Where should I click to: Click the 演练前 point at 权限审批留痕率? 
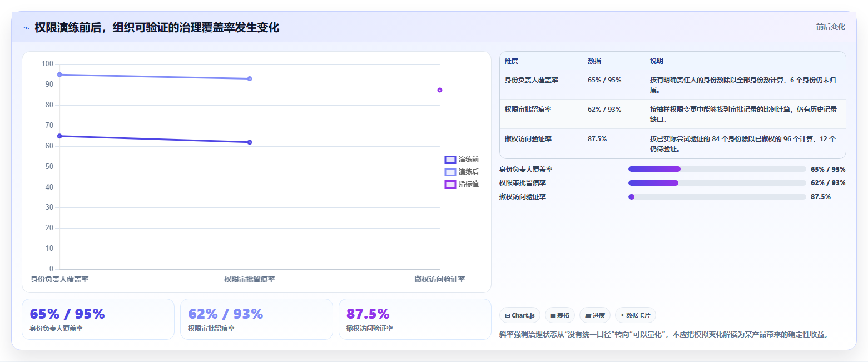pos(250,142)
